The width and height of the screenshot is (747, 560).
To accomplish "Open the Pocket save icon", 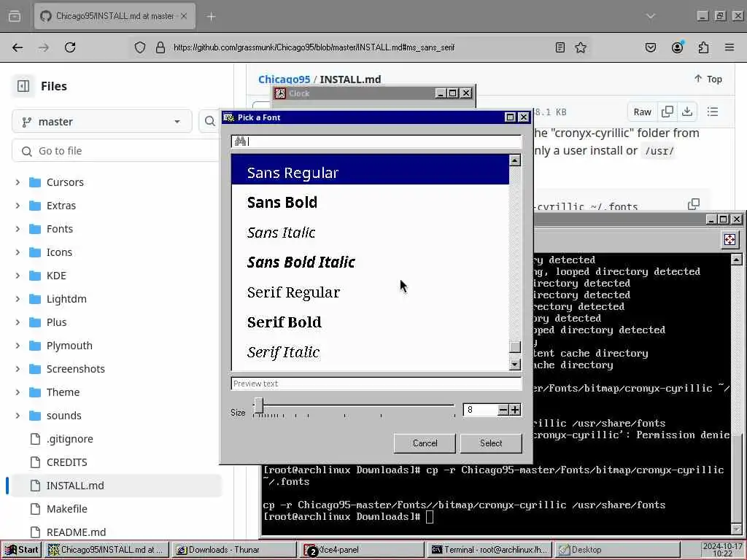I will tap(650, 47).
